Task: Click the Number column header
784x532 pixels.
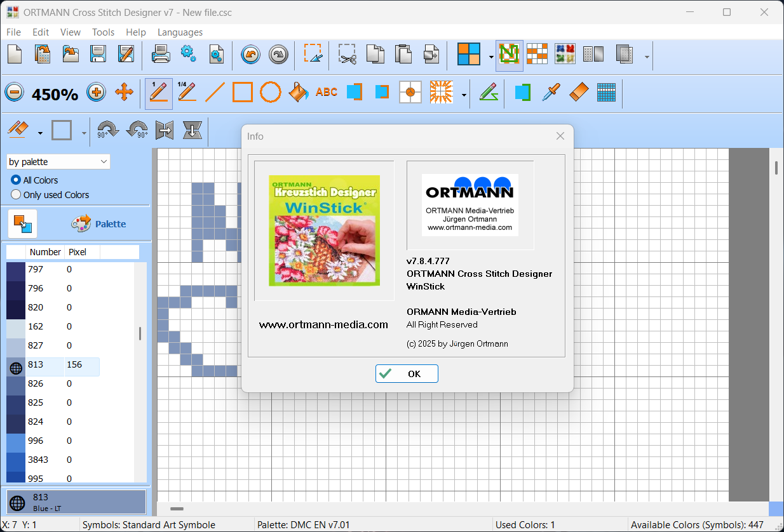Action: [46, 252]
